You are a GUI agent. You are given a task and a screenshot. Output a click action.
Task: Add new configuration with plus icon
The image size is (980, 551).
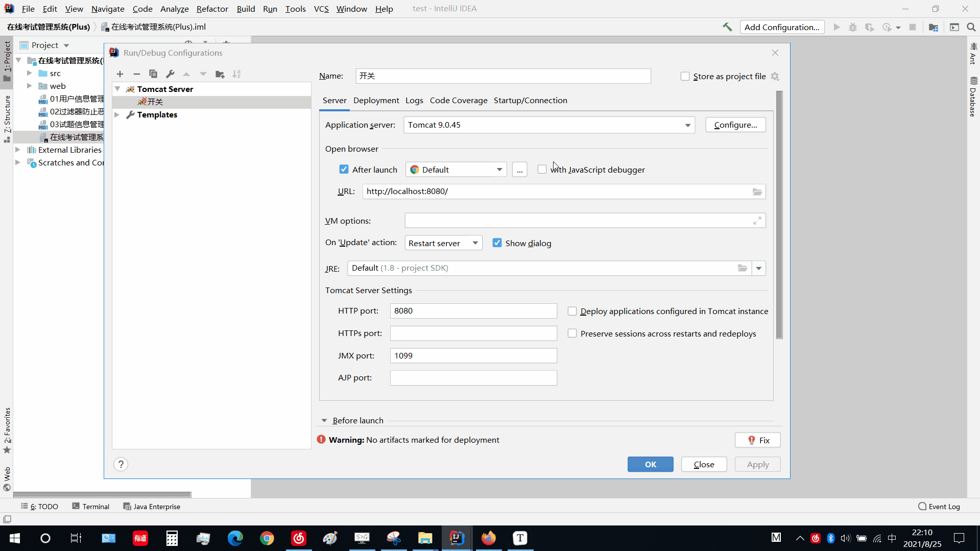click(x=120, y=74)
